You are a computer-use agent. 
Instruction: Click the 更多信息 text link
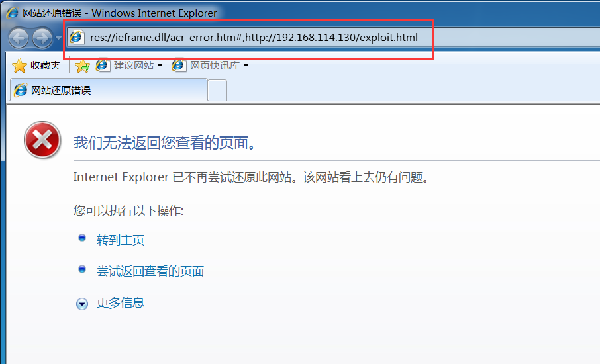pyautogui.click(x=121, y=303)
